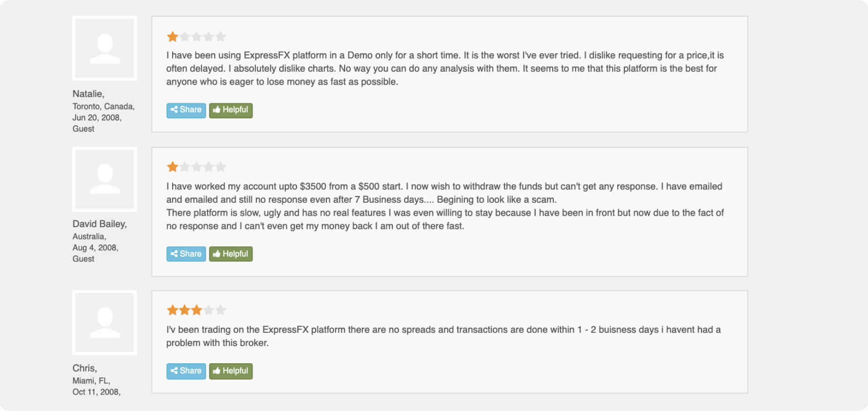Mark Natalie's review as Helpful
The width and height of the screenshot is (868, 411).
(231, 110)
